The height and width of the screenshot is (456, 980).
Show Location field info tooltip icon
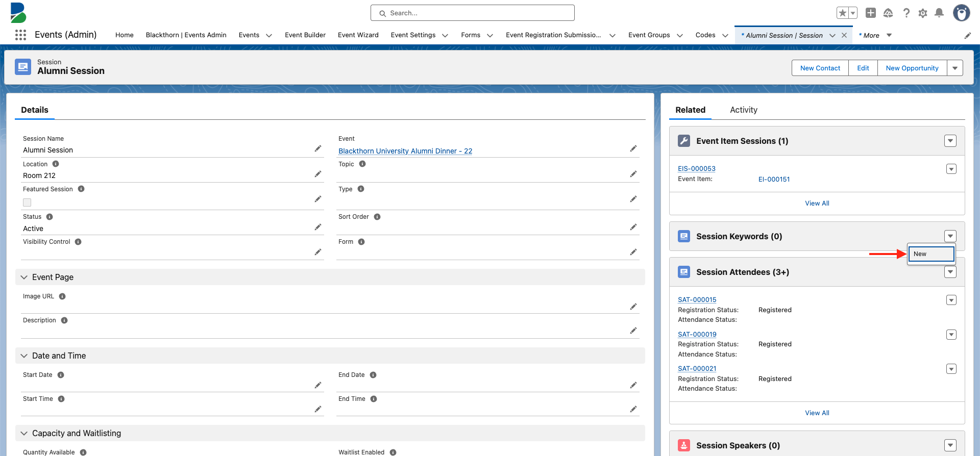tap(56, 164)
